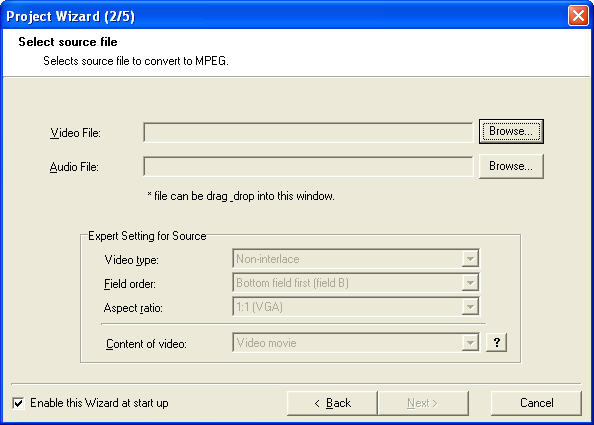Expand the Field order dropdown arrow

pos(470,283)
